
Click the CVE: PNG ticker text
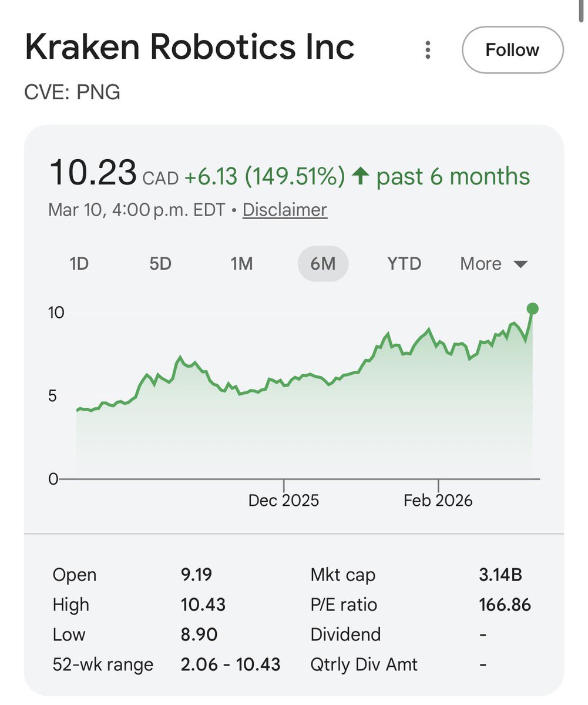73,92
